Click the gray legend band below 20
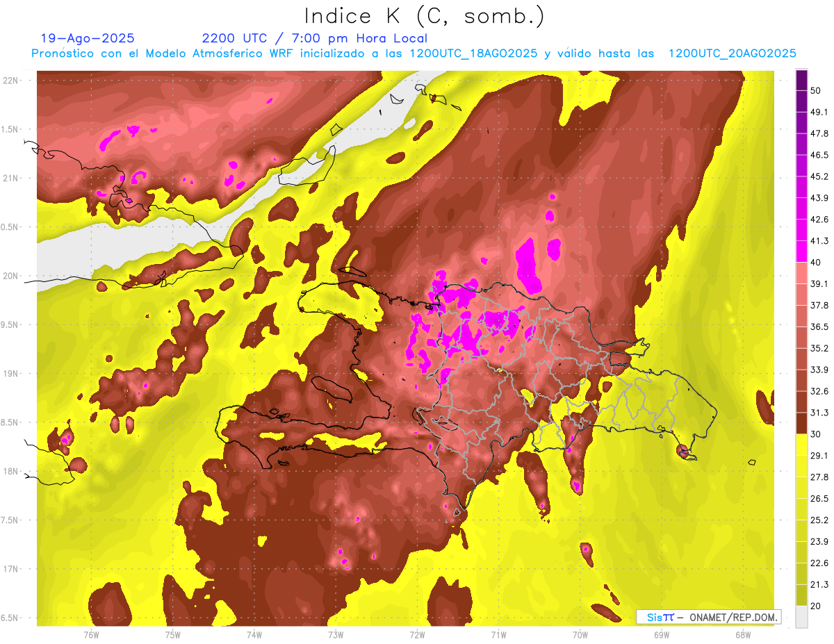This screenshot has width=834, height=644. pos(801,617)
